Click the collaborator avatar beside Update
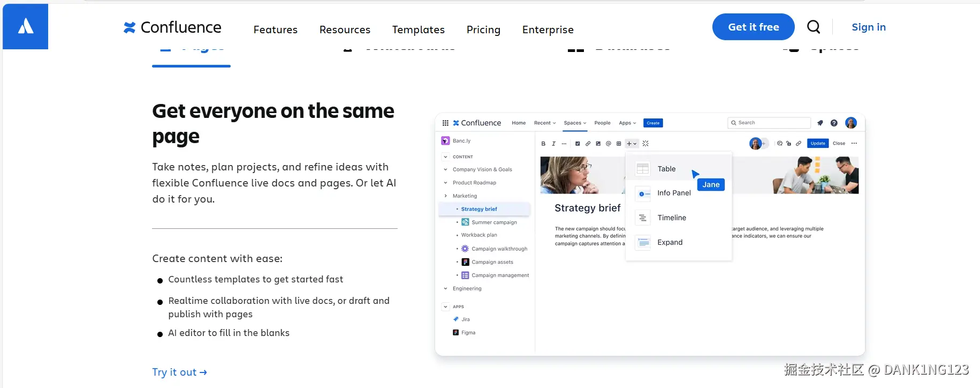980x388 pixels. (755, 144)
